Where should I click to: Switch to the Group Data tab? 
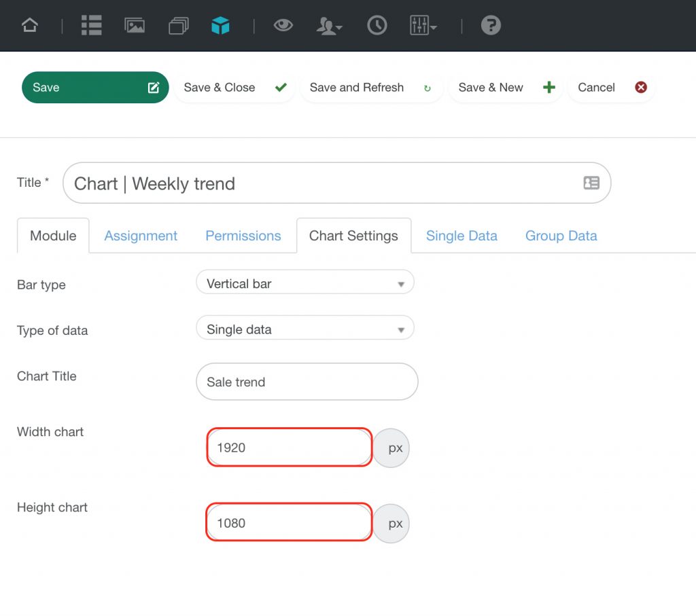click(561, 236)
